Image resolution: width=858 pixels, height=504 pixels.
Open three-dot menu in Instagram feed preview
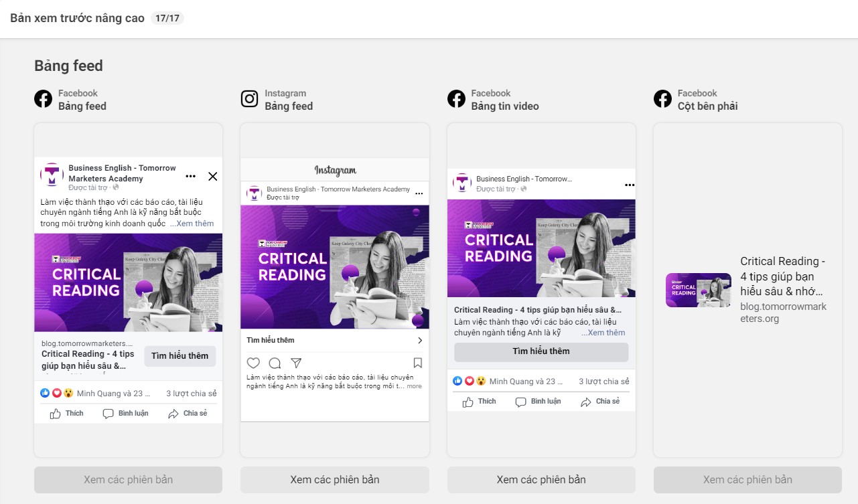(419, 193)
